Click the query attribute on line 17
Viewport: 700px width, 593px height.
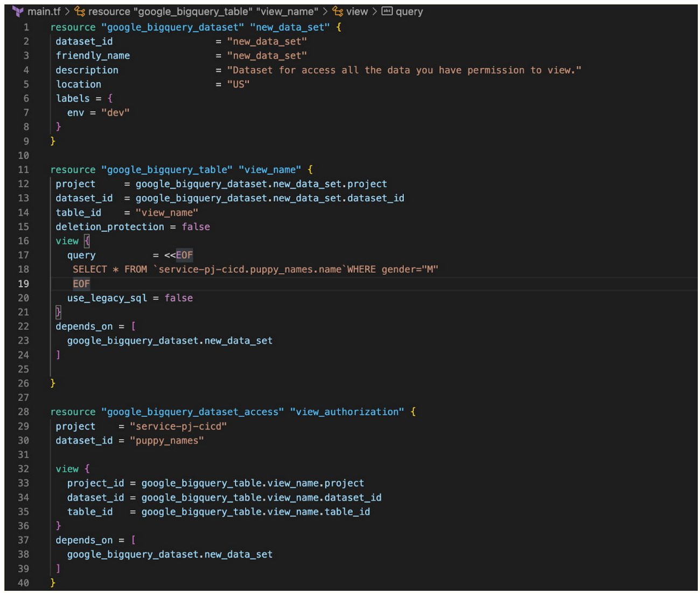(x=81, y=255)
